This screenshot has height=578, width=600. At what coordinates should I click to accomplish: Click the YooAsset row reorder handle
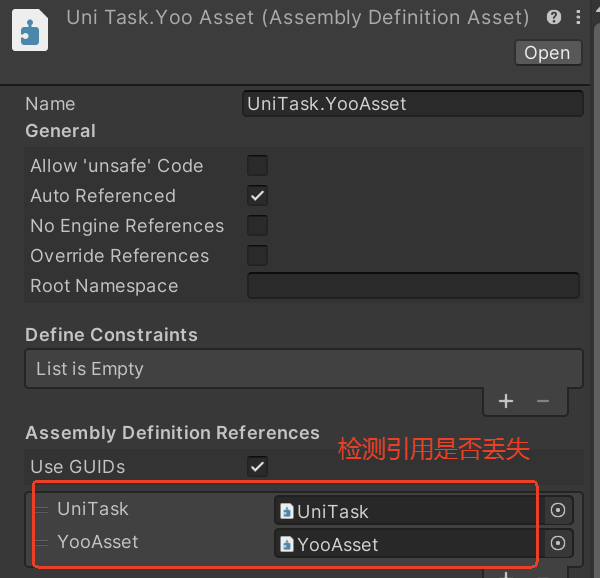pos(41,544)
